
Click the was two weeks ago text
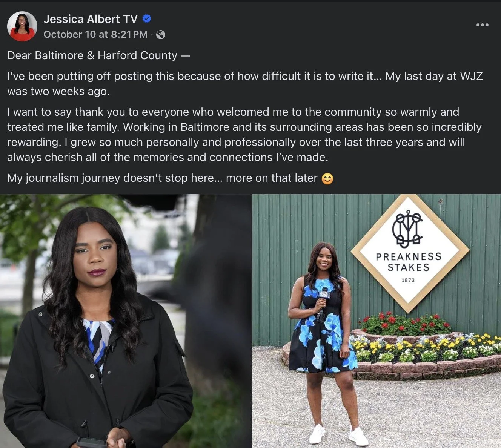(58, 91)
